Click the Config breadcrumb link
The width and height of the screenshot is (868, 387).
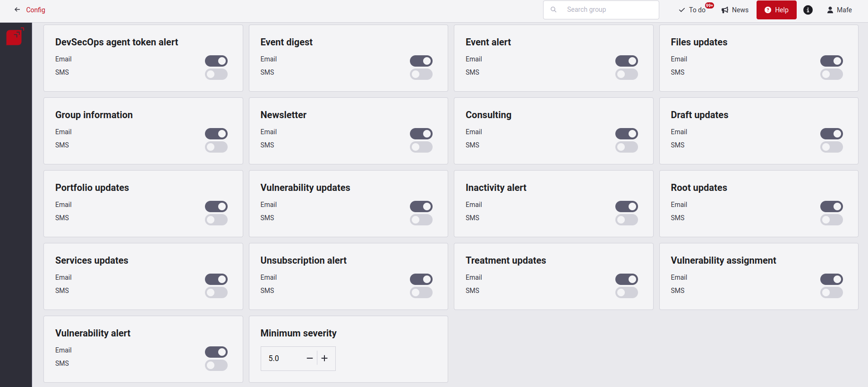point(35,9)
